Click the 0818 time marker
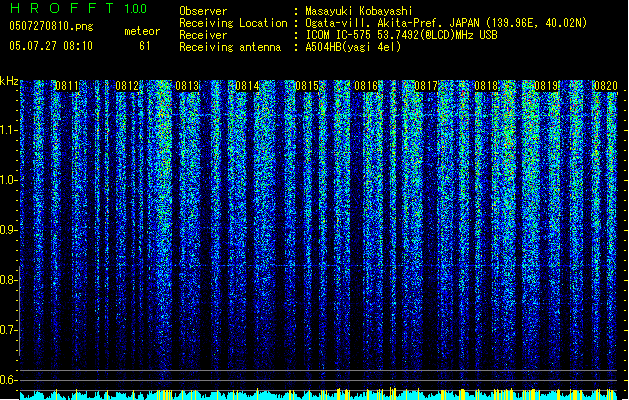This screenshot has width=629, height=400. (486, 86)
